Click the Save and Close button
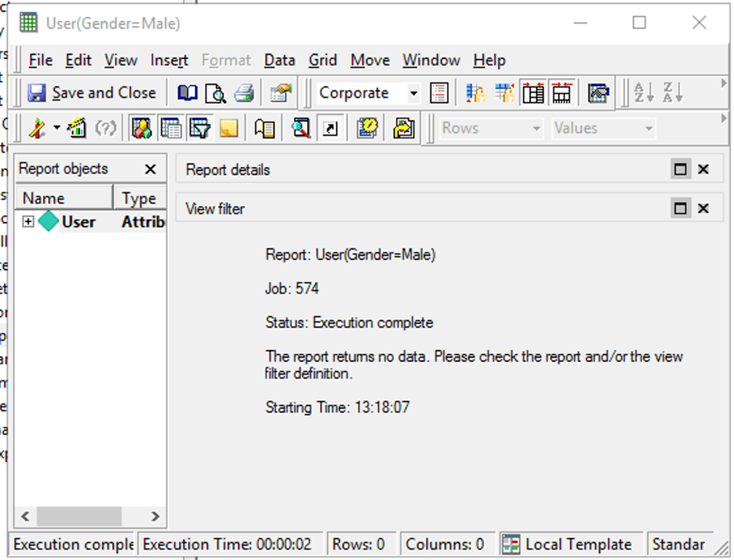The image size is (734, 560). 92,93
